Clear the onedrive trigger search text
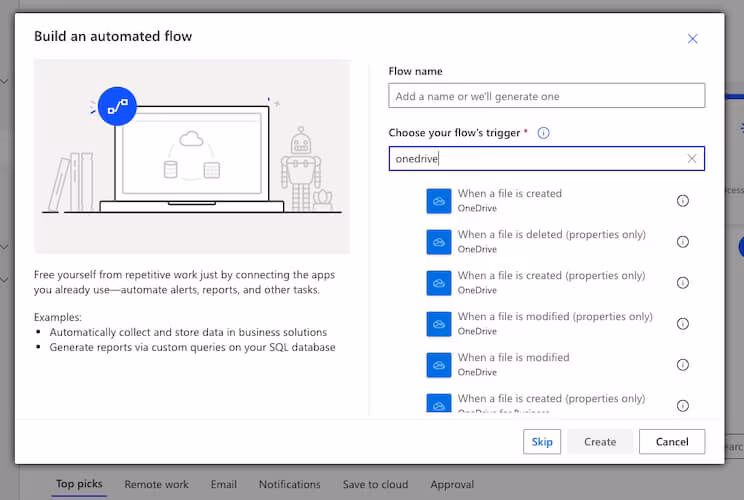 (x=692, y=158)
